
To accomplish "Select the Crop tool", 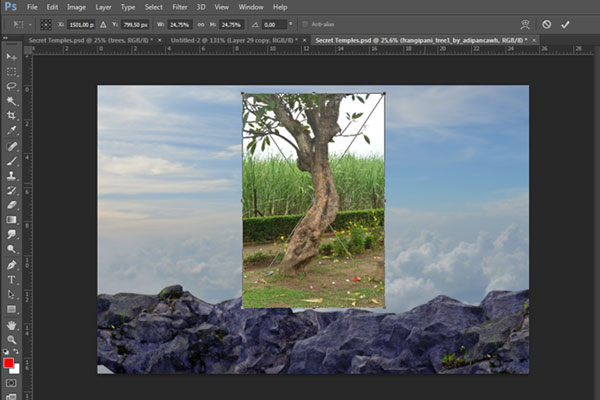I will 11,116.
